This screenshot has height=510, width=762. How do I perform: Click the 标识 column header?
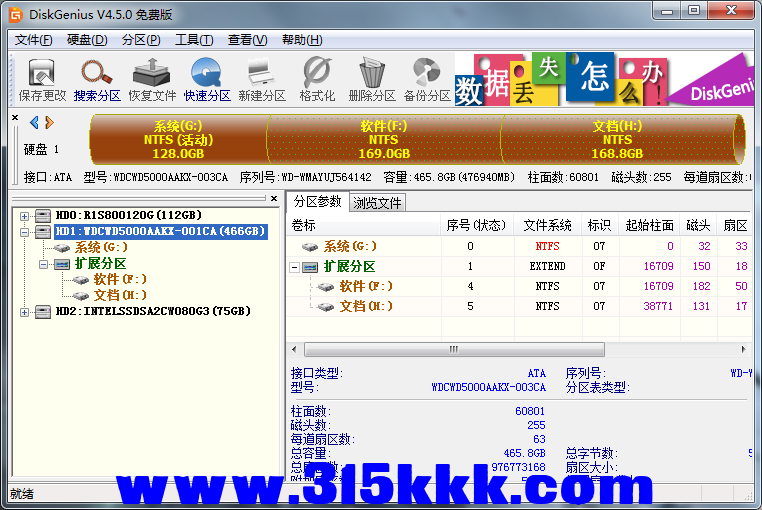[600, 225]
